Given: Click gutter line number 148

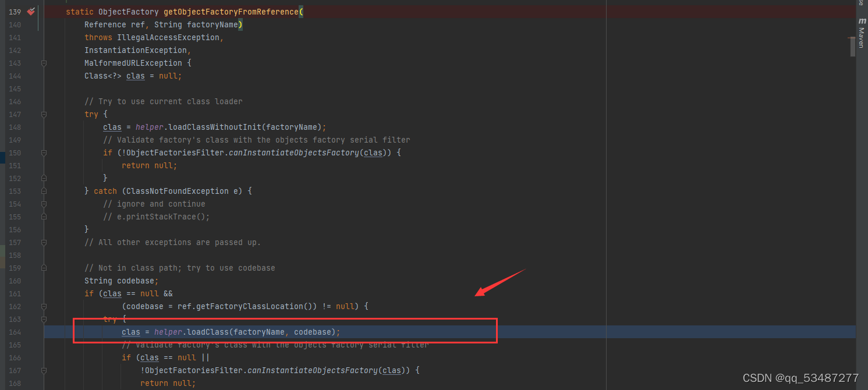Looking at the screenshot, I should pyautogui.click(x=15, y=127).
